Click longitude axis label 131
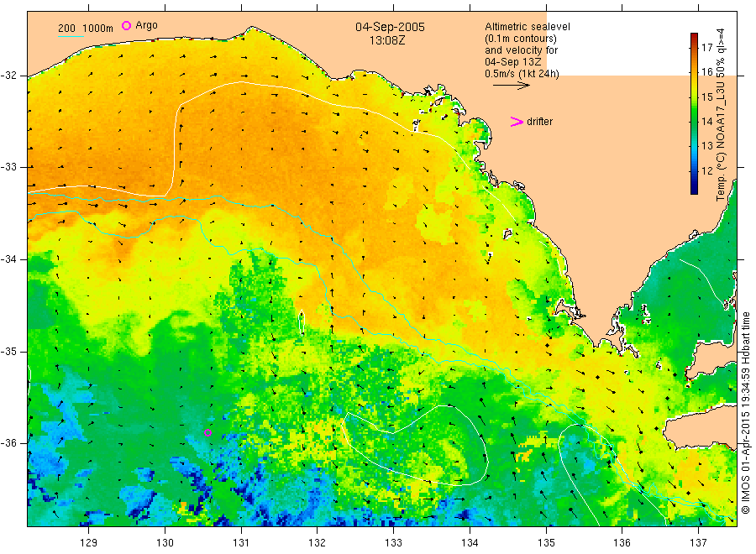756x554 pixels. [x=241, y=542]
